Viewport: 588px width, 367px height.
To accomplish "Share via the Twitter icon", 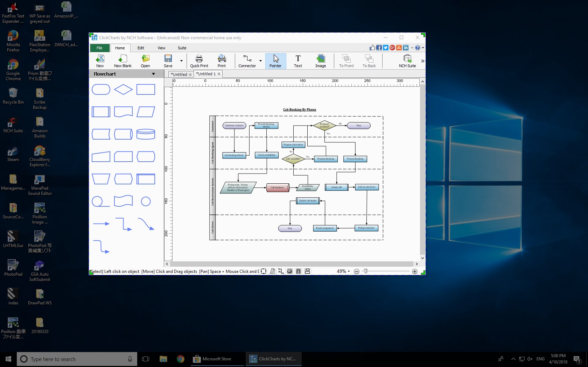I will [x=385, y=48].
